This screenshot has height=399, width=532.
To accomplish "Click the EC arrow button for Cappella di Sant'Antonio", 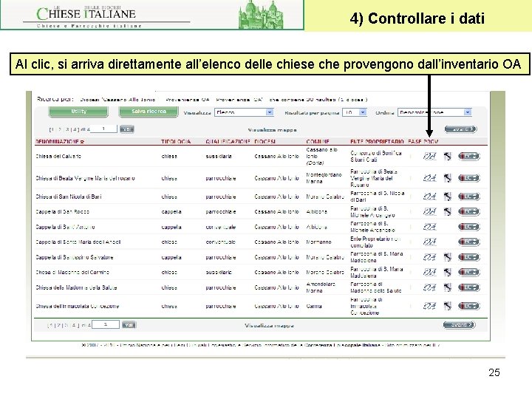I will [469, 227].
